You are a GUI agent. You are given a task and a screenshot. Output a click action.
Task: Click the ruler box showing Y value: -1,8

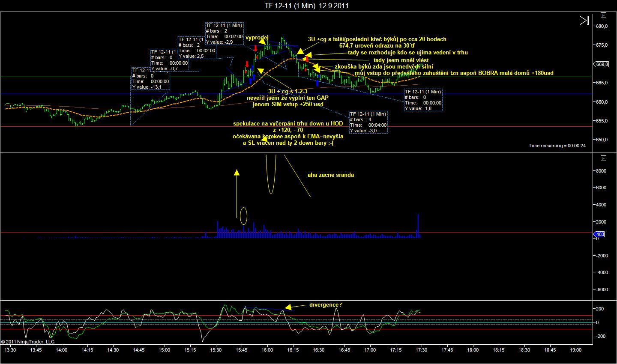coord(423,100)
